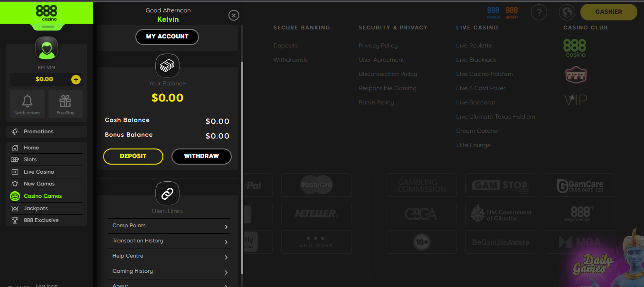The height and width of the screenshot is (287, 644).
Task: Open 888 Poker from the header
Action: pos(493,13)
